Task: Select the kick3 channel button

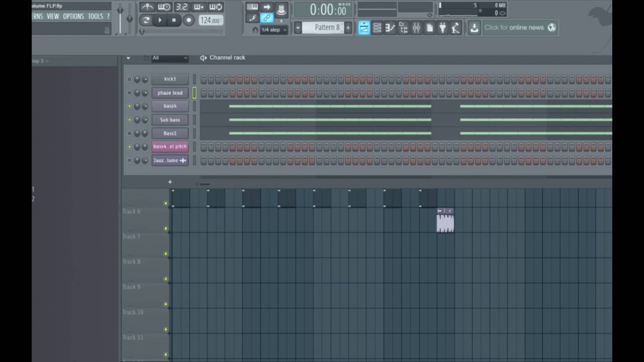Action: (x=170, y=79)
